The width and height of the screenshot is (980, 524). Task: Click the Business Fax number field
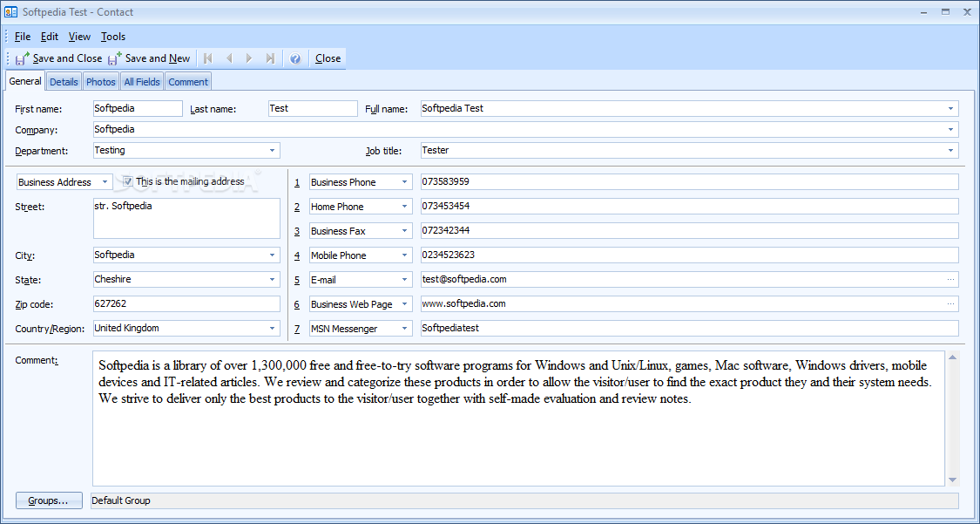pos(689,231)
